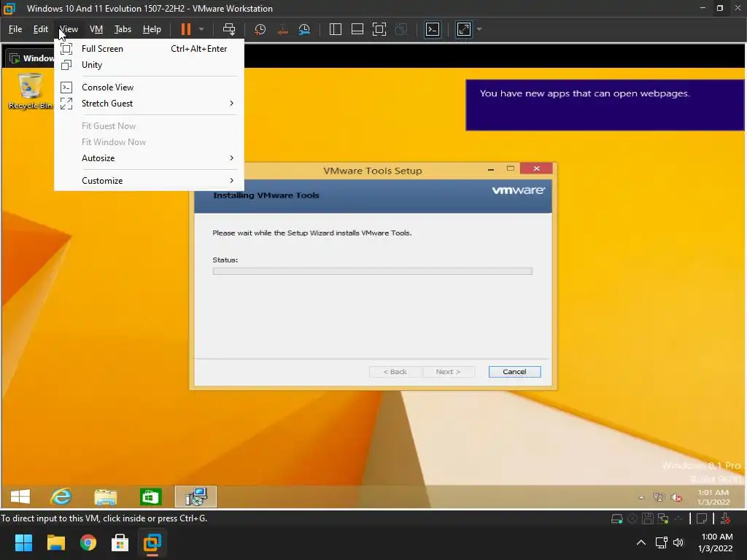Show hidden icons in host tray
Screen dimensions: 747x560
(641, 542)
